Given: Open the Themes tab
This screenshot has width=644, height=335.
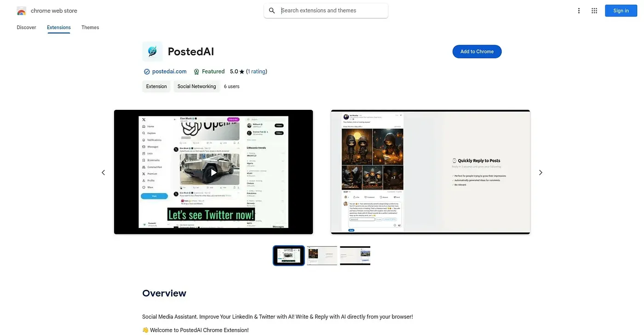Looking at the screenshot, I should click(90, 28).
